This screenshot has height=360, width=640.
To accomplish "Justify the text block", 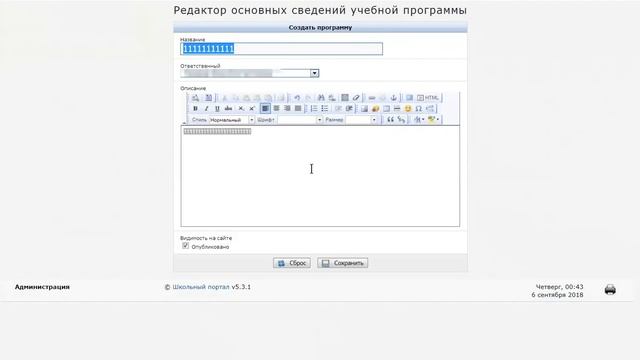I will point(298,109).
